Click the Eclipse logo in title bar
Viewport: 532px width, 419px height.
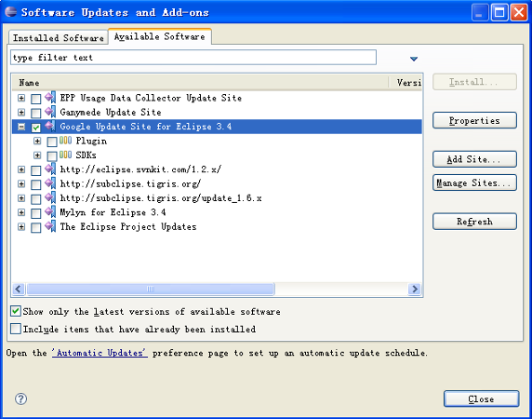(x=11, y=12)
